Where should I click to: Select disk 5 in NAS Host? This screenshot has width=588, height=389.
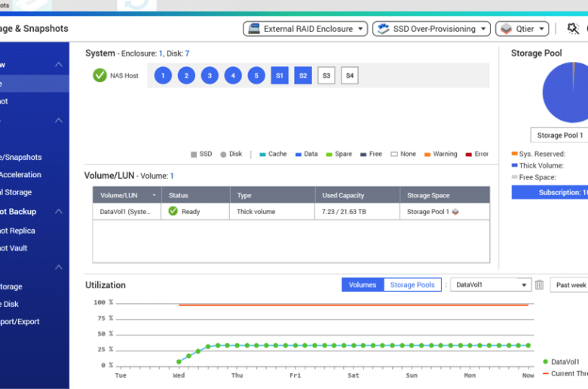tap(256, 75)
